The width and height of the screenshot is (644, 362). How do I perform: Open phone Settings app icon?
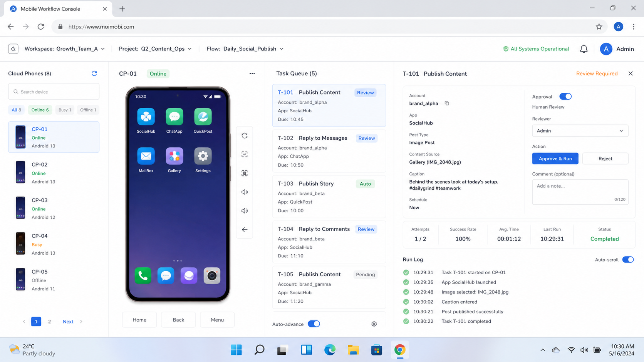coord(203,156)
